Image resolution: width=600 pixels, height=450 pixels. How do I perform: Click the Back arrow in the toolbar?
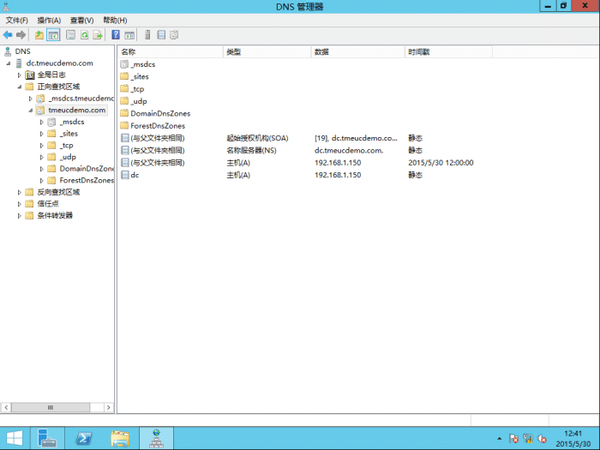pos(8,35)
